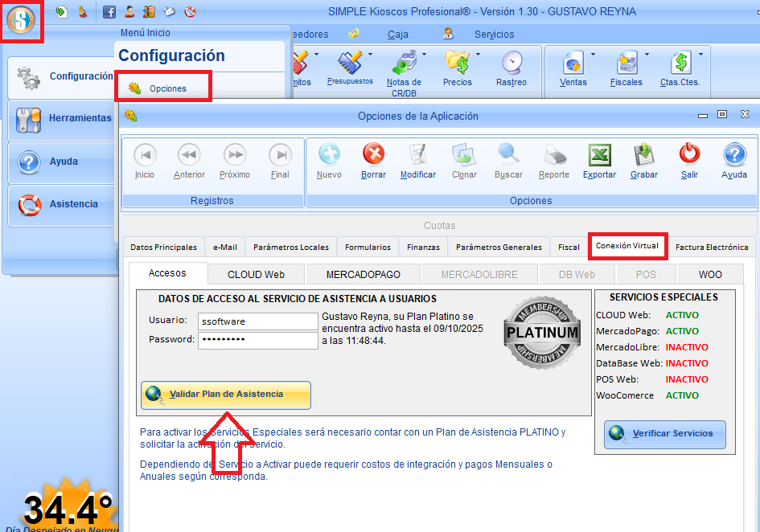Click the Nuevo record icon

point(329,154)
